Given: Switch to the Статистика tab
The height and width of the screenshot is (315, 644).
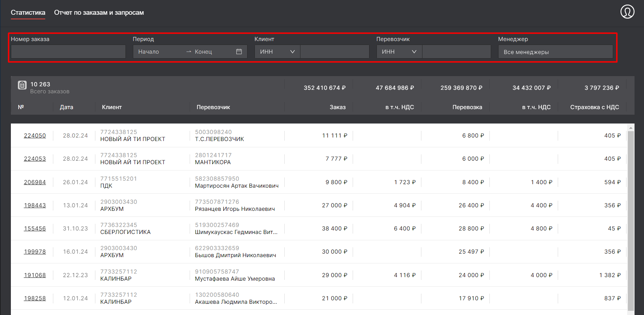Looking at the screenshot, I should 28,13.
